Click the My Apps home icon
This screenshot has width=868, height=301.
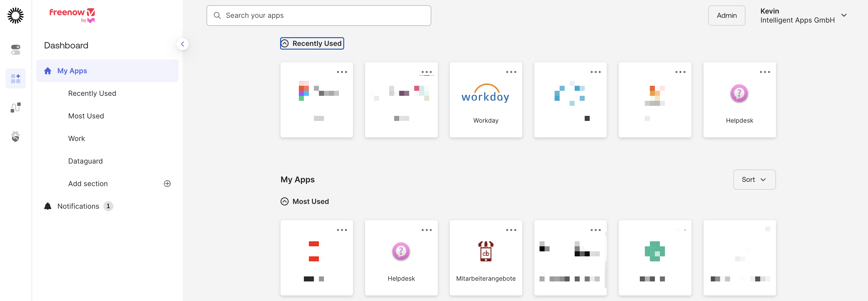[48, 71]
